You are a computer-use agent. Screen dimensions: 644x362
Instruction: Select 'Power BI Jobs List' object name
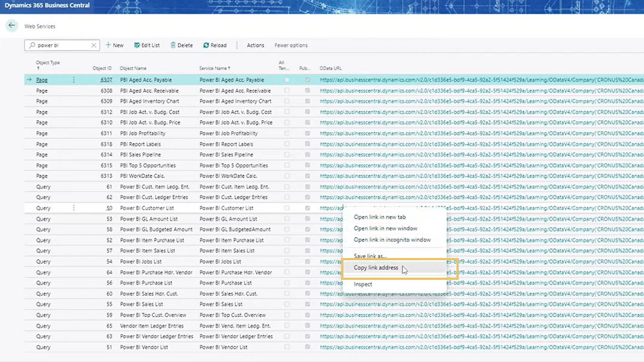pyautogui.click(x=141, y=261)
